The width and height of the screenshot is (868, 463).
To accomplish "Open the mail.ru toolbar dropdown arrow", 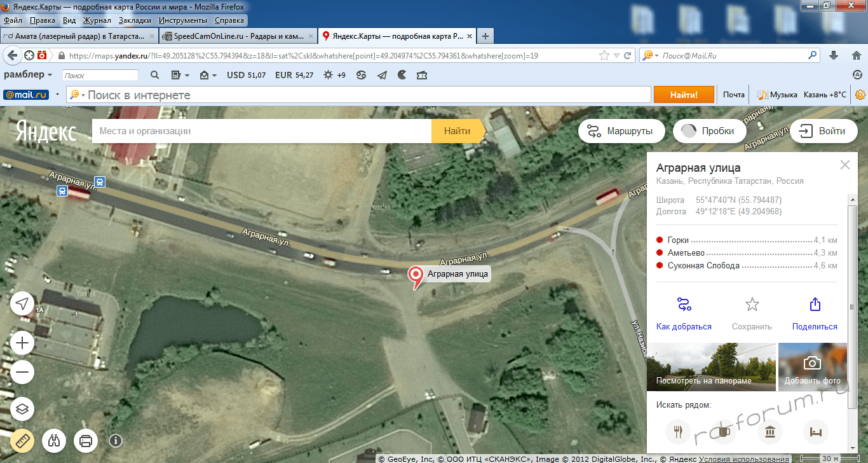I will [x=58, y=95].
